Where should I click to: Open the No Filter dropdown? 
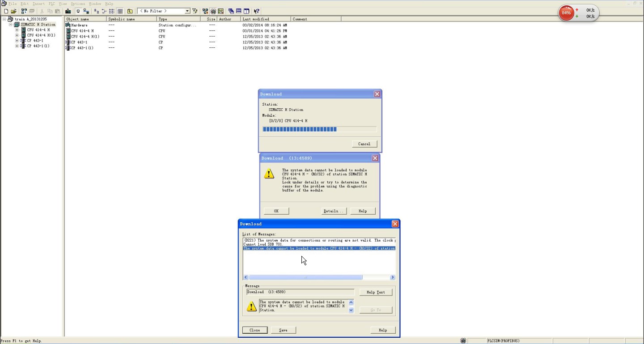187,11
